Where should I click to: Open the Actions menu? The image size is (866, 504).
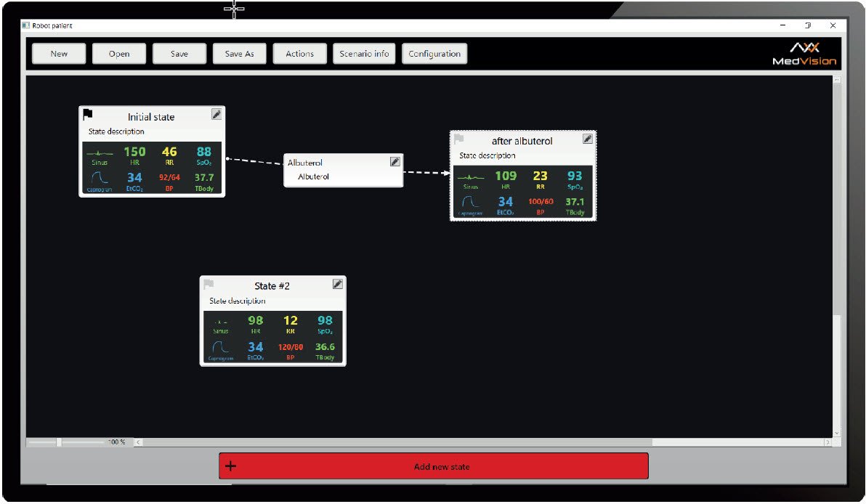pyautogui.click(x=299, y=54)
